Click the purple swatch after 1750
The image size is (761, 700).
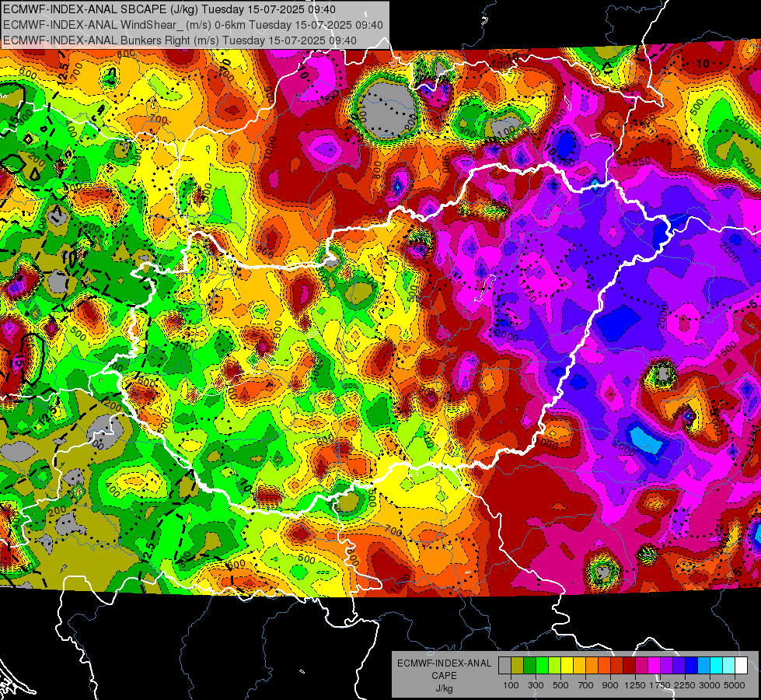[667, 666]
